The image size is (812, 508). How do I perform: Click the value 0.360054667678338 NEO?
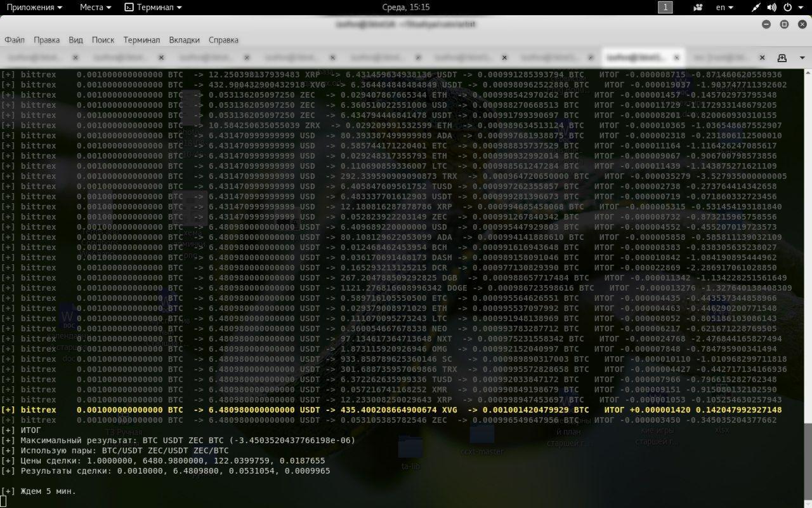[x=394, y=328]
